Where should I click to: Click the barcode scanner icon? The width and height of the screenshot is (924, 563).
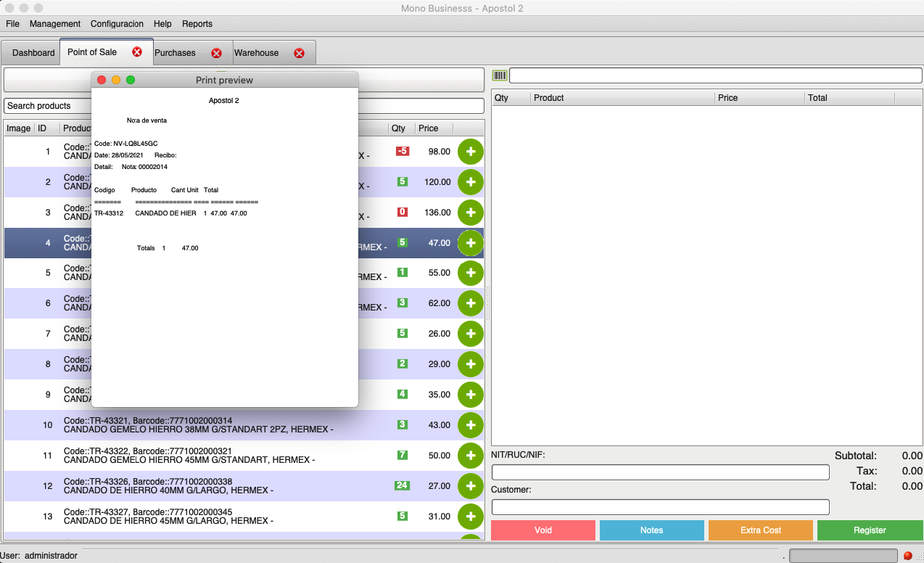[x=500, y=75]
